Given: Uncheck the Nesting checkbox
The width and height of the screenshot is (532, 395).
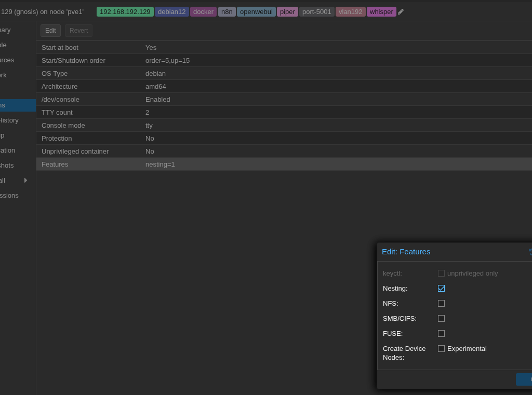Looking at the screenshot, I should coord(441,288).
